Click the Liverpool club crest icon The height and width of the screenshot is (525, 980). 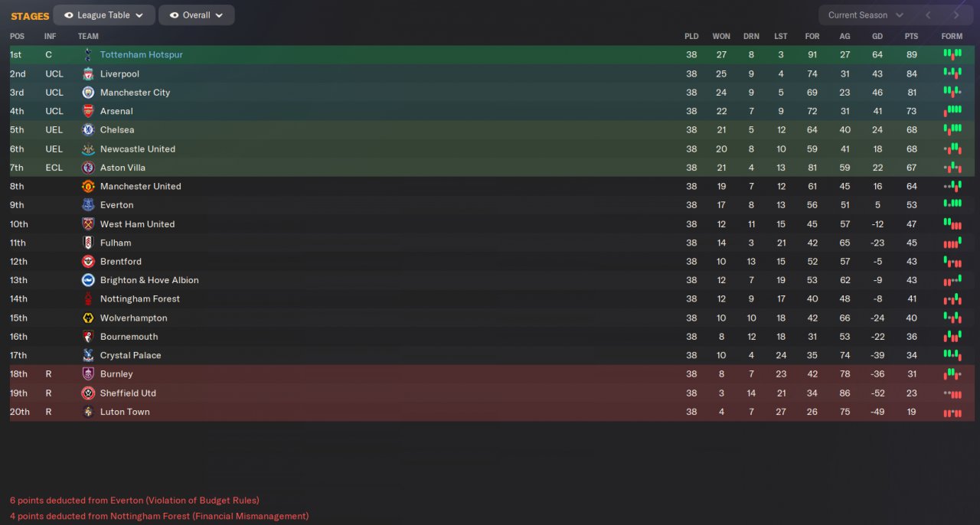[88, 74]
